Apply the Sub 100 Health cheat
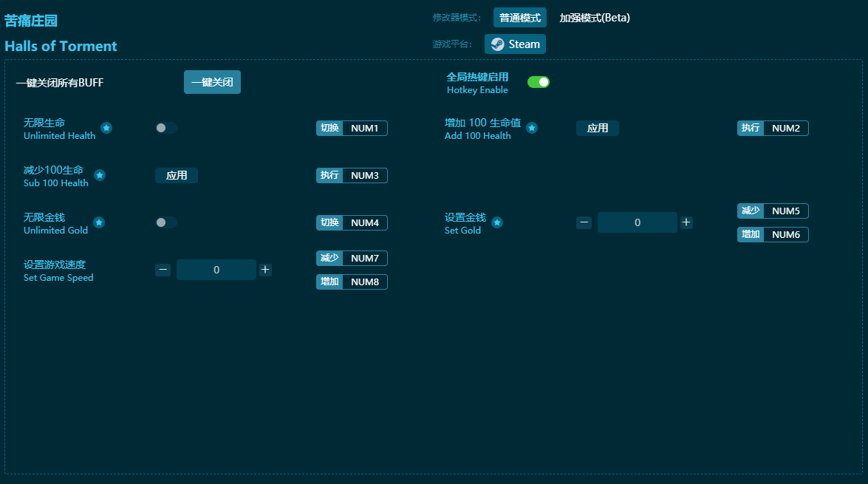Screen dimensions: 868x484 click(x=176, y=175)
